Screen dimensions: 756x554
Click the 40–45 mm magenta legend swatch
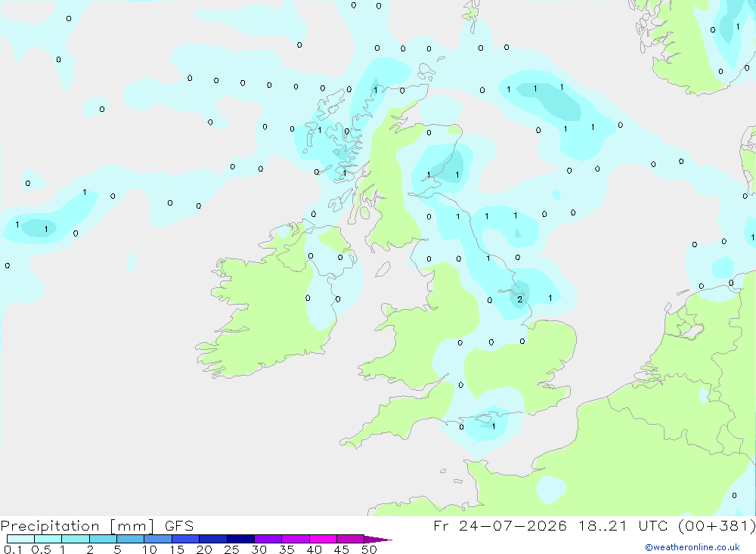click(323, 539)
